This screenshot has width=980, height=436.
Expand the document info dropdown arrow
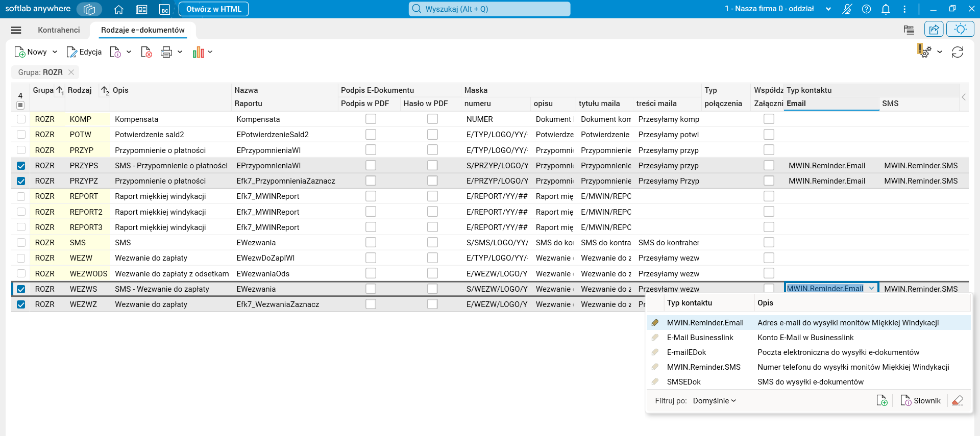129,52
